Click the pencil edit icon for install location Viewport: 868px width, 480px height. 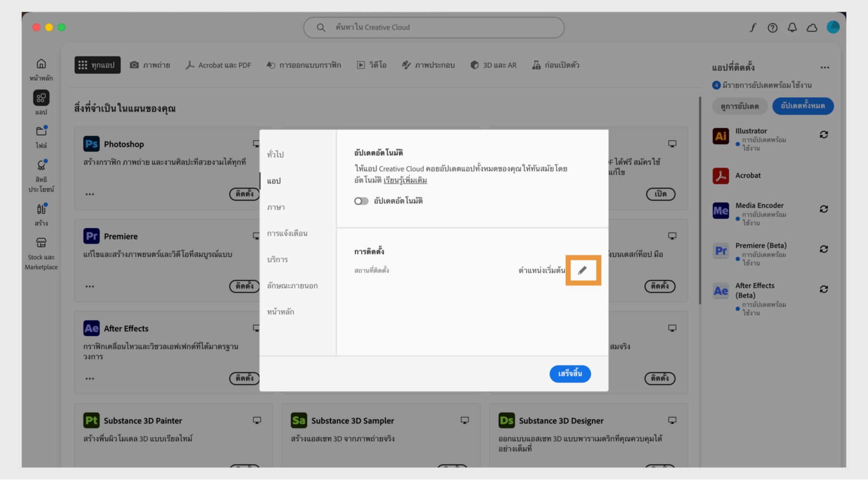coord(582,270)
